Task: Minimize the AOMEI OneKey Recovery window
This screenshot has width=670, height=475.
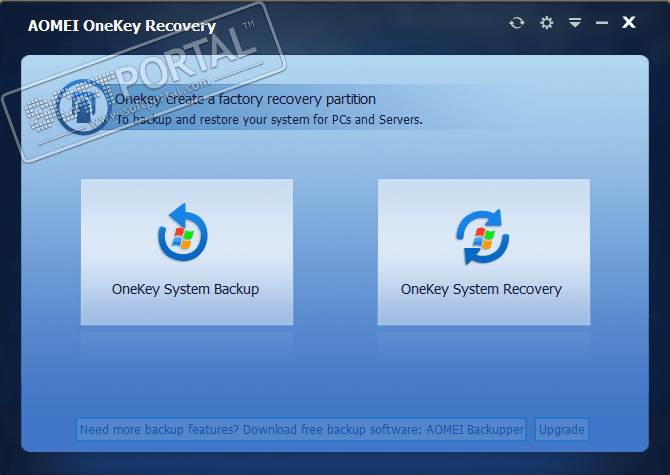Action: 602,23
